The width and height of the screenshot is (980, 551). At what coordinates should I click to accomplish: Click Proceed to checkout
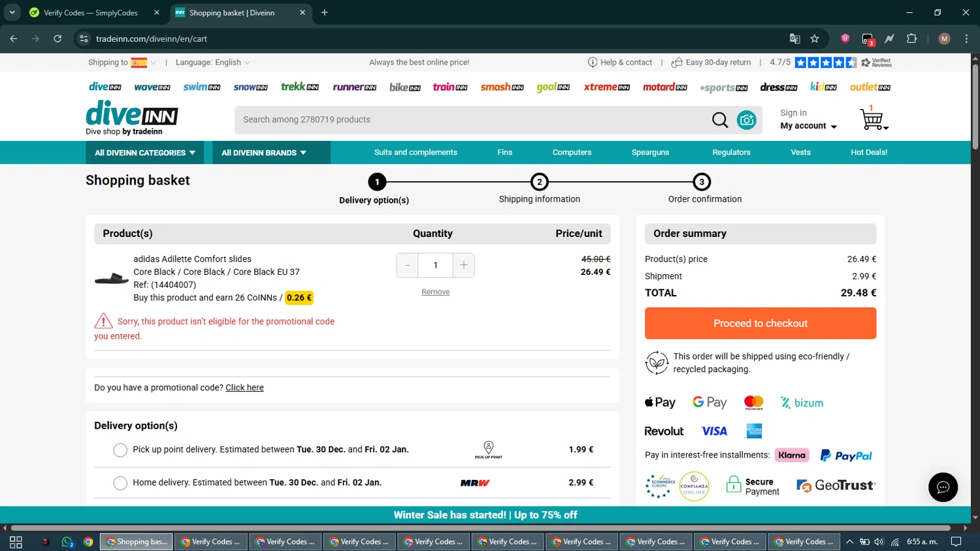[760, 323]
